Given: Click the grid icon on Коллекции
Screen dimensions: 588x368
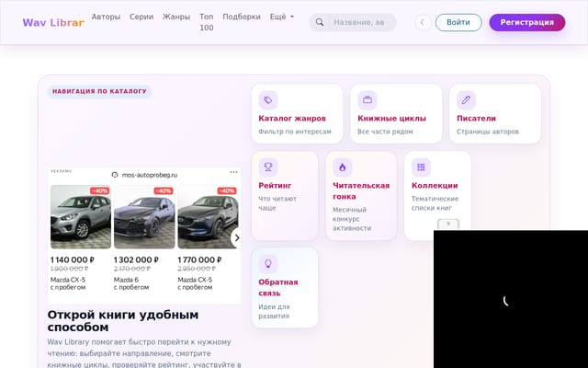Looking at the screenshot, I should pyautogui.click(x=421, y=167).
